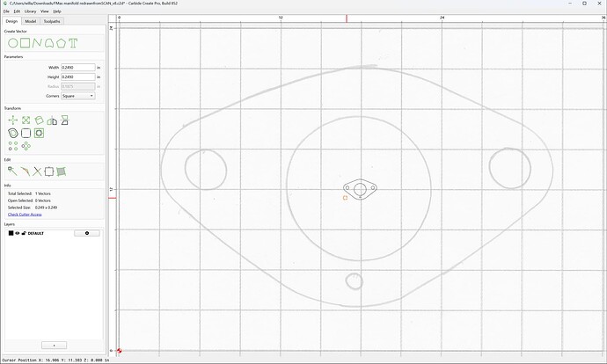Activate the Trim Vectors scissors tool

(x=37, y=171)
